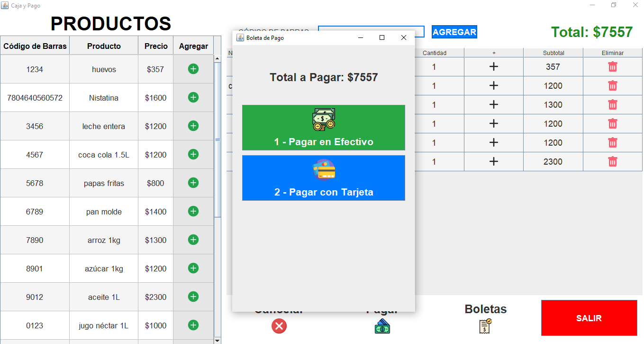
Task: Close the Boleta de Pago dialog
Action: click(404, 37)
